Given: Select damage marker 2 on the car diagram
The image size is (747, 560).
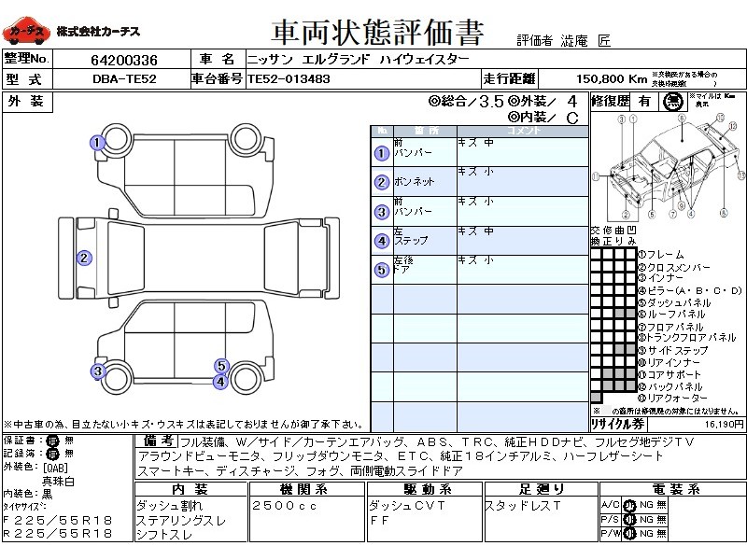Looking at the screenshot, I should pyautogui.click(x=84, y=259).
